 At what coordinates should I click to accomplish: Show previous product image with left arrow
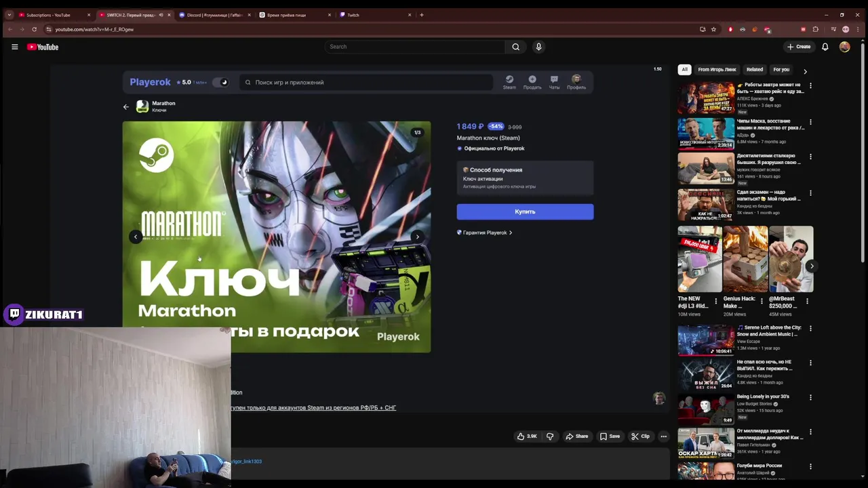tap(136, 237)
